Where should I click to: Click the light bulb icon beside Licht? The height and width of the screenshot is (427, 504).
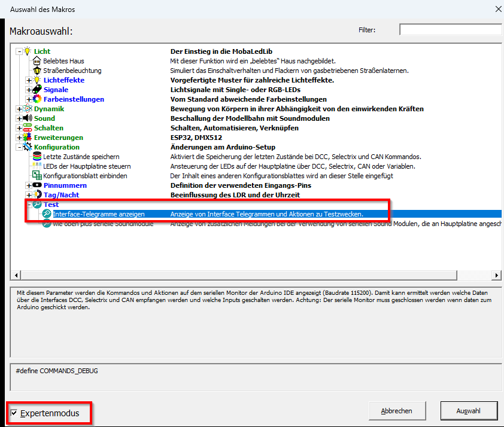27,51
